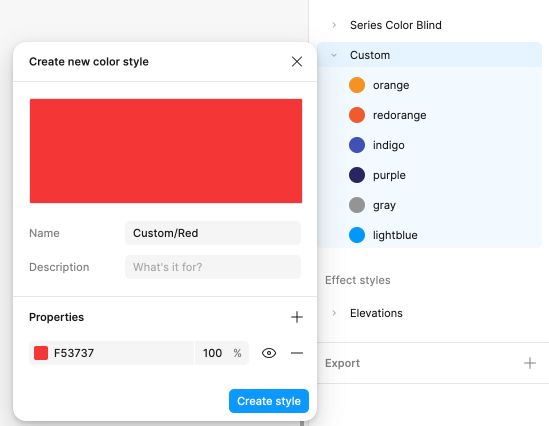Select the gray color style circle
The image size is (549, 426).
[x=357, y=205]
